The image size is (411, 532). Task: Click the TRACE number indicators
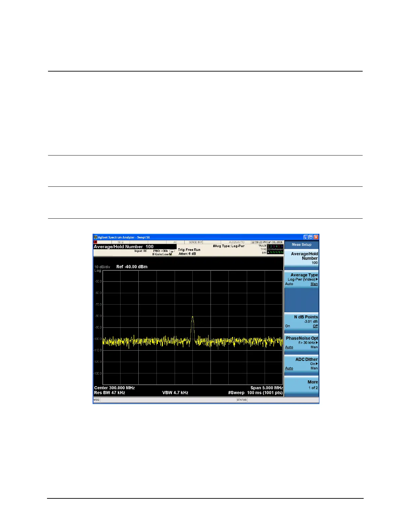click(275, 246)
